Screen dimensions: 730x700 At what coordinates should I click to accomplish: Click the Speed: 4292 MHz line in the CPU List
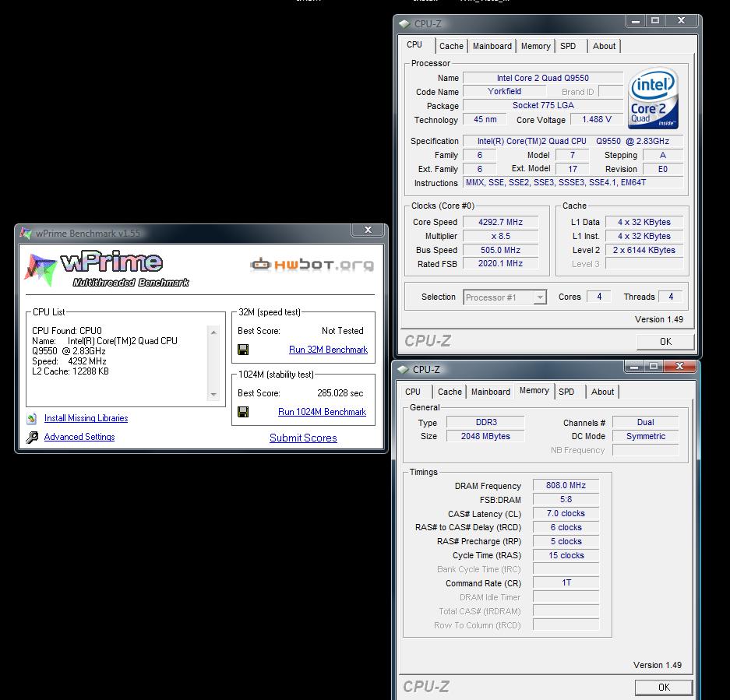69,361
